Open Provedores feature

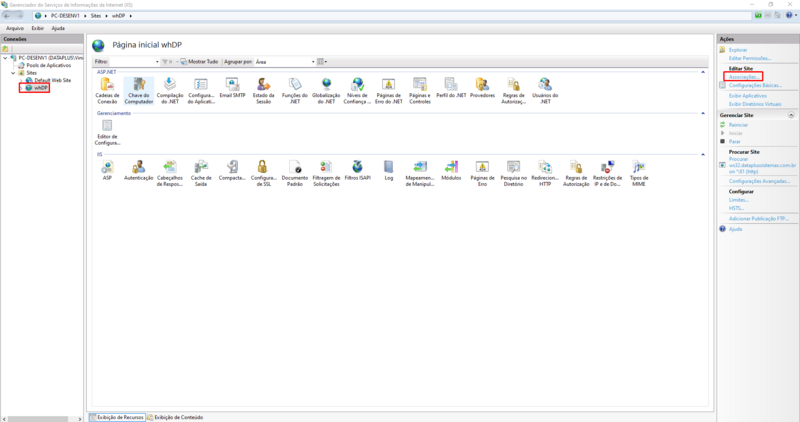[482, 88]
